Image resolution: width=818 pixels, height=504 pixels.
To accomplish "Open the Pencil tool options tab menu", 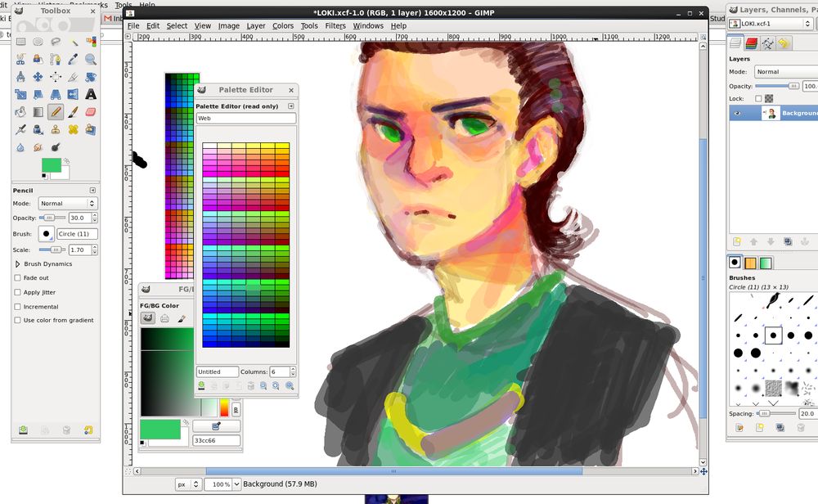I will (x=92, y=191).
